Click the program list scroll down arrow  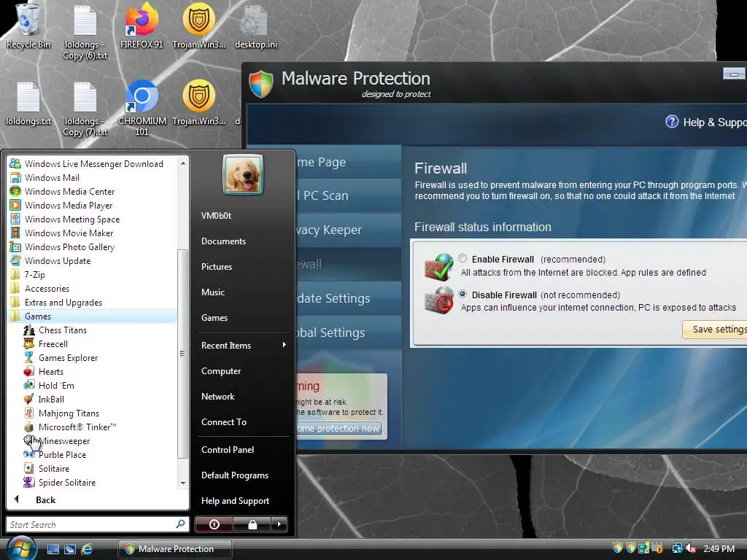(183, 483)
